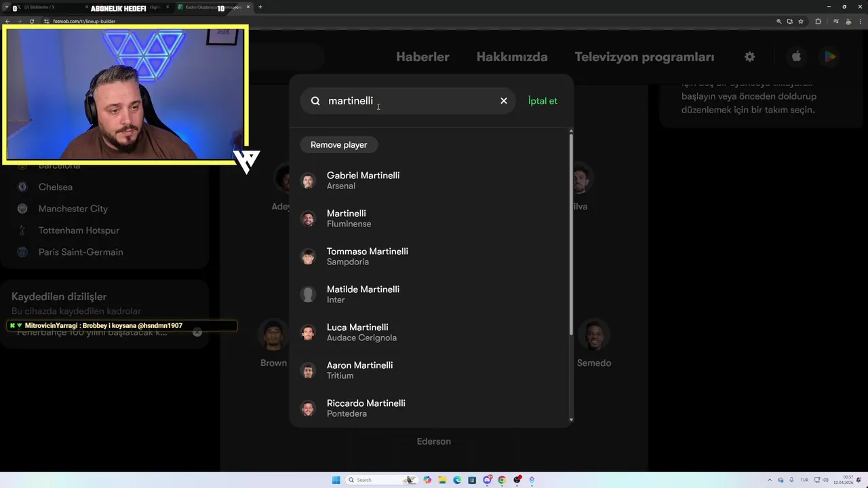Viewport: 868px width, 488px height.
Task: Open Microsoft Edge from taskbar
Action: coord(457,480)
